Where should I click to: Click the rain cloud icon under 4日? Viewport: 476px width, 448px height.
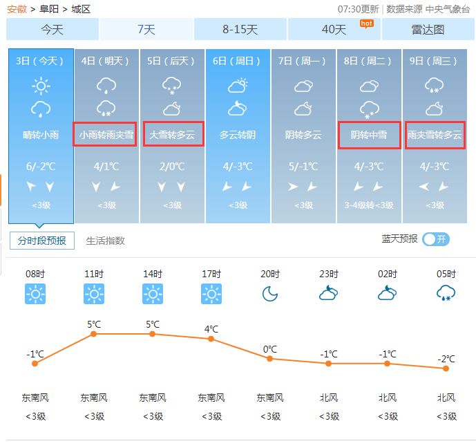[106, 86]
